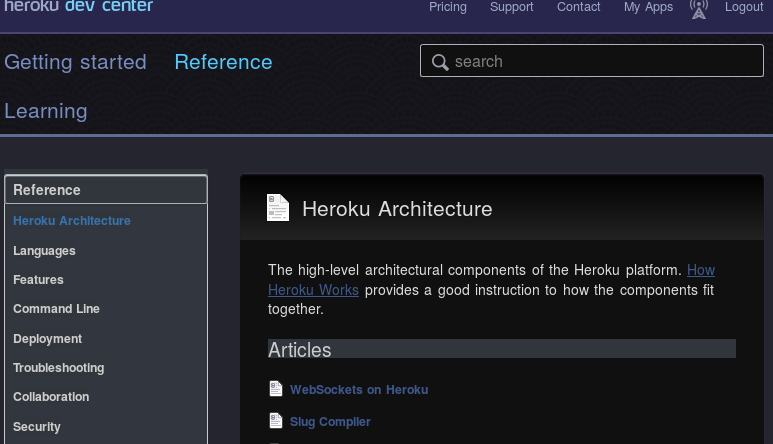Open the WebSockets on Heroku article
Viewport: 773px width, 444px height.
click(x=359, y=390)
